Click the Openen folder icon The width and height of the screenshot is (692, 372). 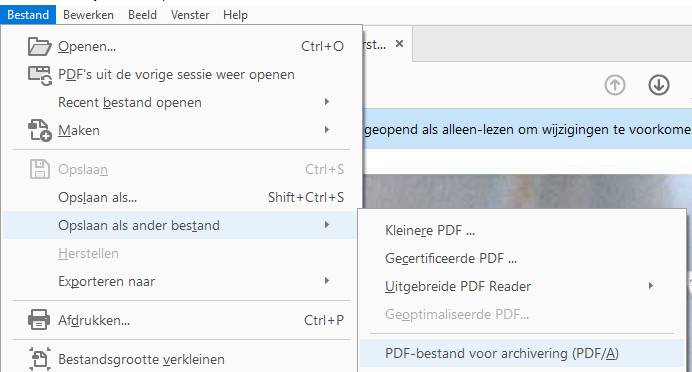click(x=39, y=46)
